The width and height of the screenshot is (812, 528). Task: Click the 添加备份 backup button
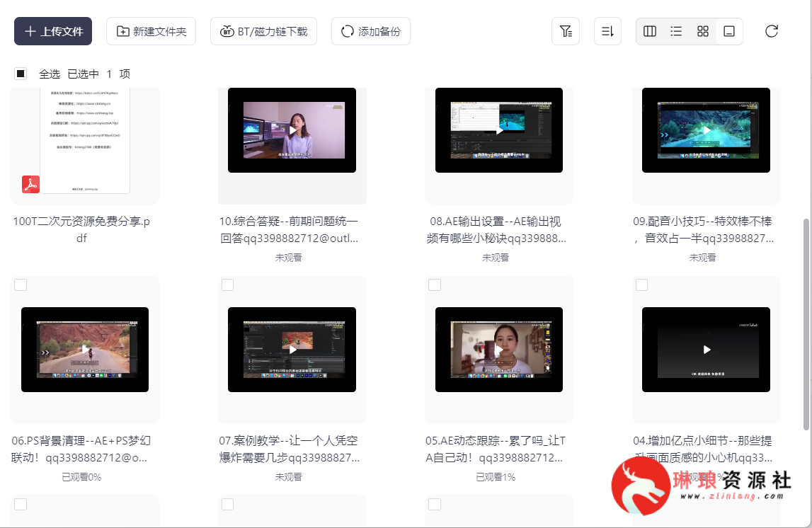371,31
